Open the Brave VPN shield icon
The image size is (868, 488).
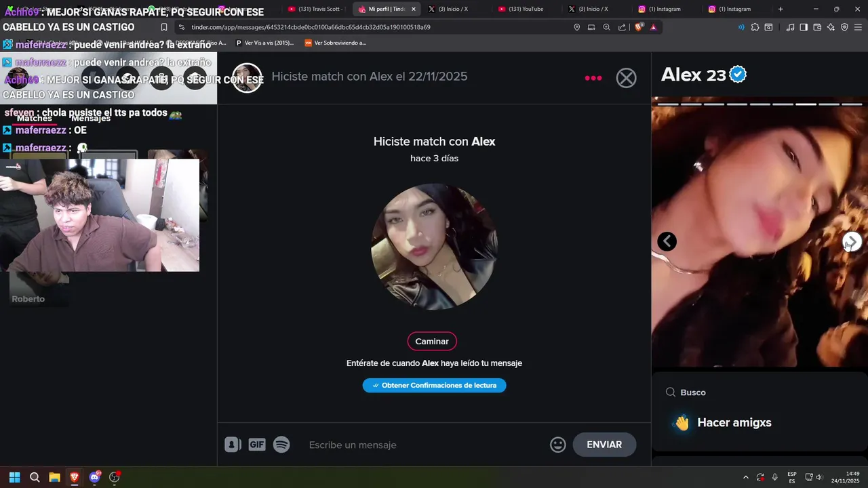point(844,27)
